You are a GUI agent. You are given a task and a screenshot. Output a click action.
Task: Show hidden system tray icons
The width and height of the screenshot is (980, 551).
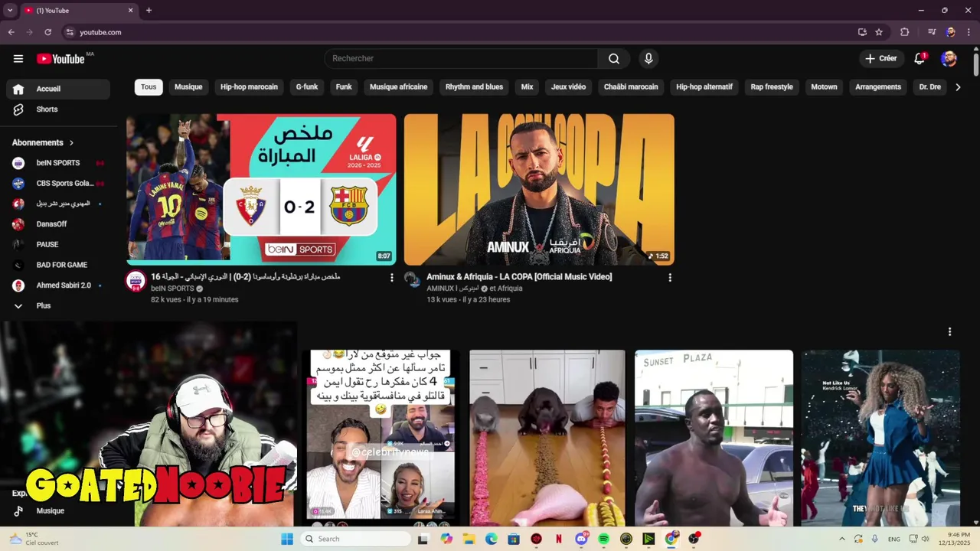tap(842, 539)
